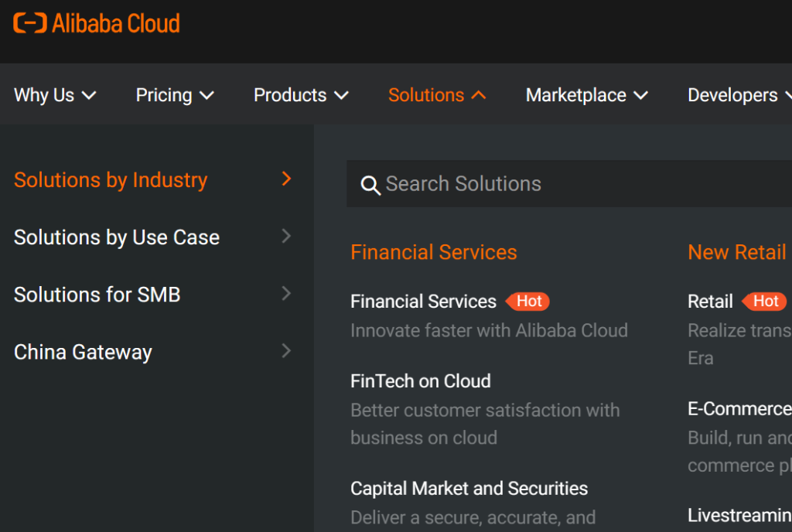
Task: Open the Solutions for SMB arrow
Action: (286, 293)
